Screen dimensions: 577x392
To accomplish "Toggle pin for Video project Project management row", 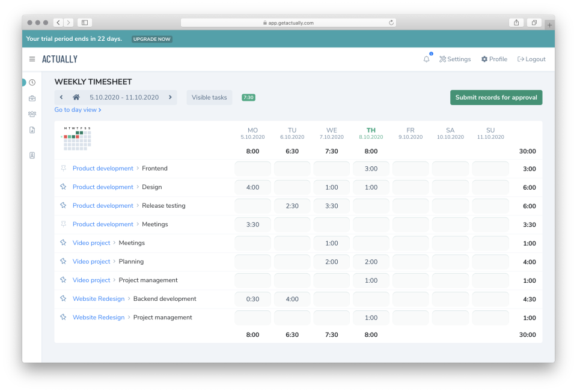I will tap(63, 280).
